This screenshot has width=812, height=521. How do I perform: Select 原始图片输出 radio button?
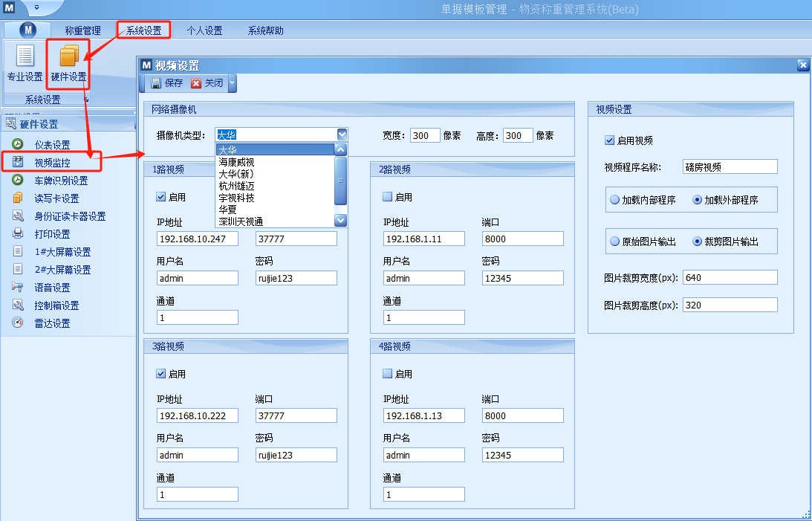pos(614,242)
